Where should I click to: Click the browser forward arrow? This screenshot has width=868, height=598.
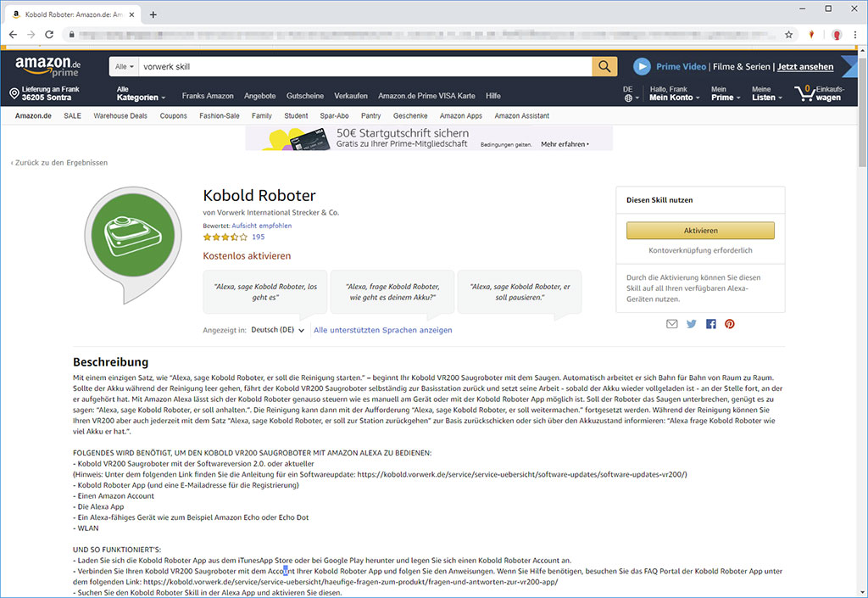[x=31, y=34]
